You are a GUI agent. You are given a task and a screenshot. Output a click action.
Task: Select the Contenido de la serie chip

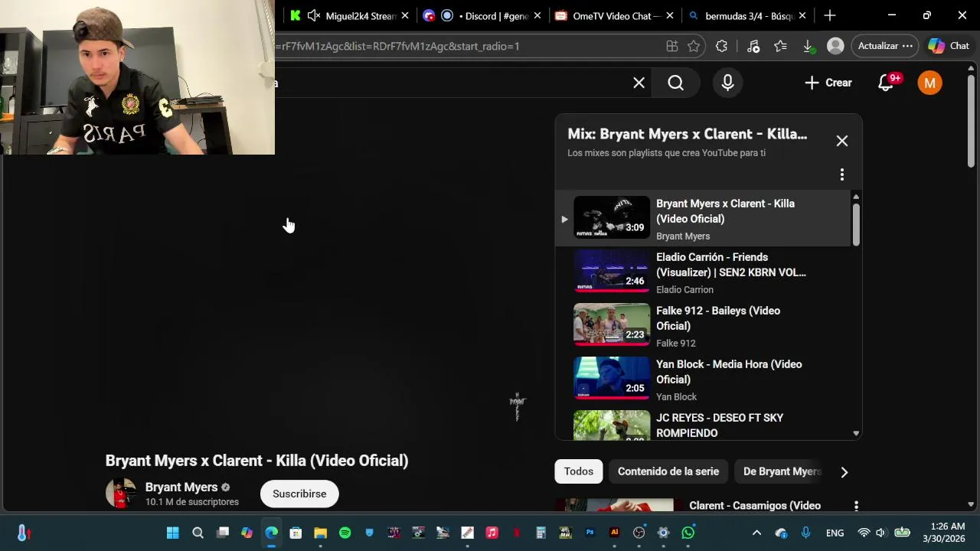pos(668,471)
